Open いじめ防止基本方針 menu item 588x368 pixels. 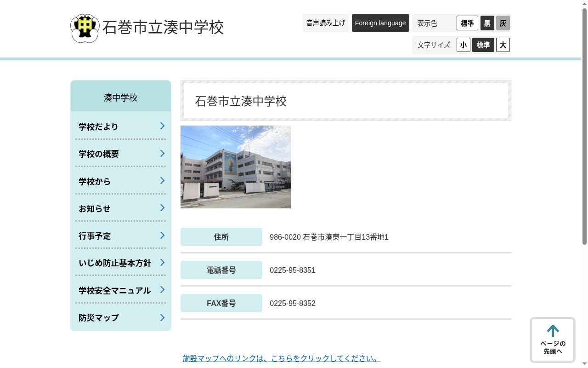click(x=121, y=263)
